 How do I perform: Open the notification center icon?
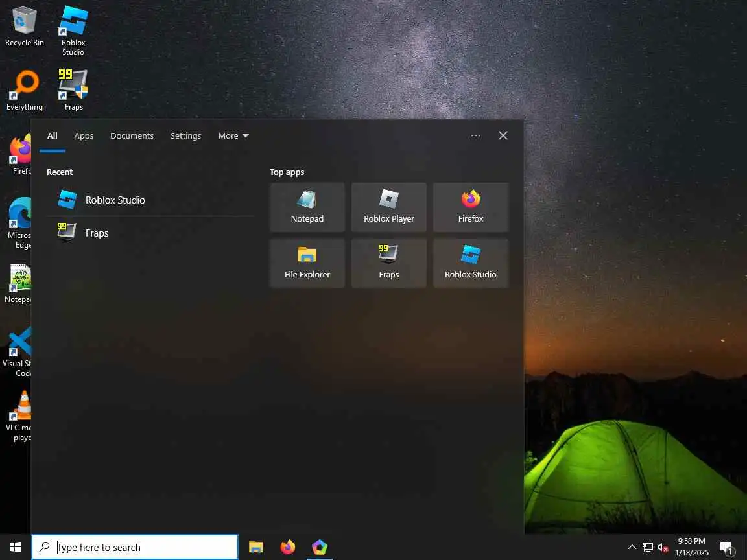(726, 548)
